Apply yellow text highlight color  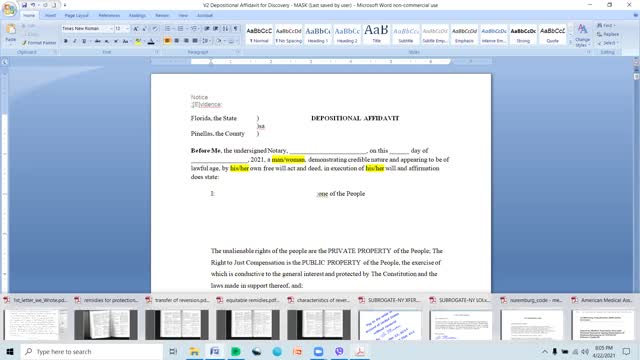point(138,41)
